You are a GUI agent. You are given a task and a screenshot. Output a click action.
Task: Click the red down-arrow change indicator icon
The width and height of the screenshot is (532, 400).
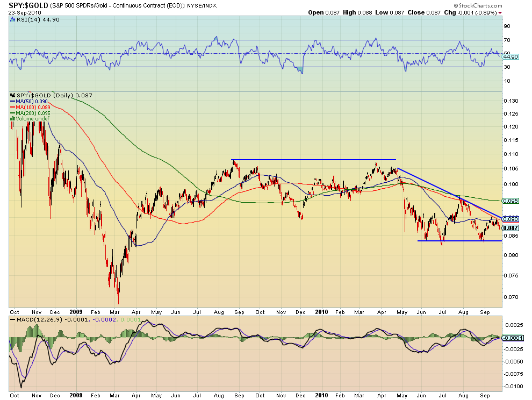[500, 13]
